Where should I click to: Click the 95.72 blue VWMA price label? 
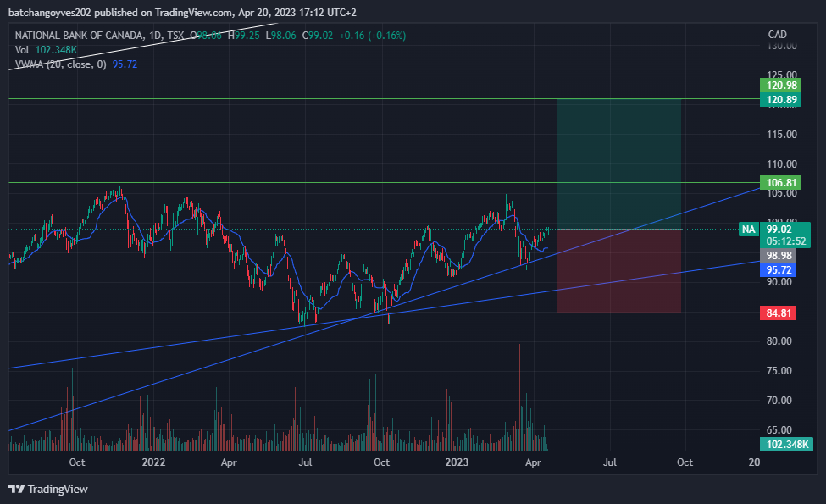[x=779, y=269]
